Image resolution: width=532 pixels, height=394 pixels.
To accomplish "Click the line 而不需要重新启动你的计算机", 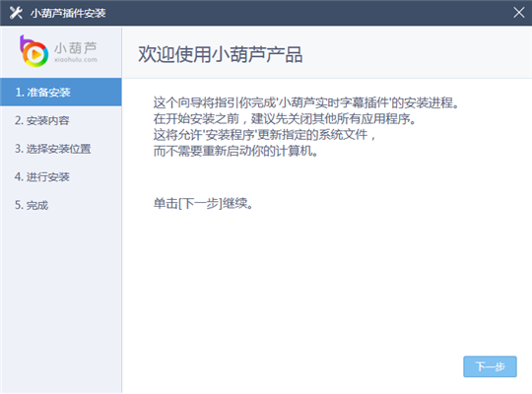I will tap(235, 151).
